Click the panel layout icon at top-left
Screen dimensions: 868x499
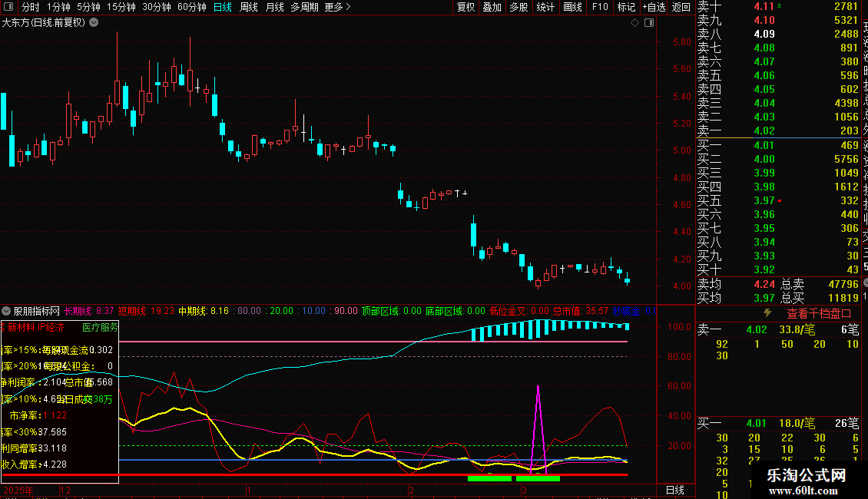[9, 7]
